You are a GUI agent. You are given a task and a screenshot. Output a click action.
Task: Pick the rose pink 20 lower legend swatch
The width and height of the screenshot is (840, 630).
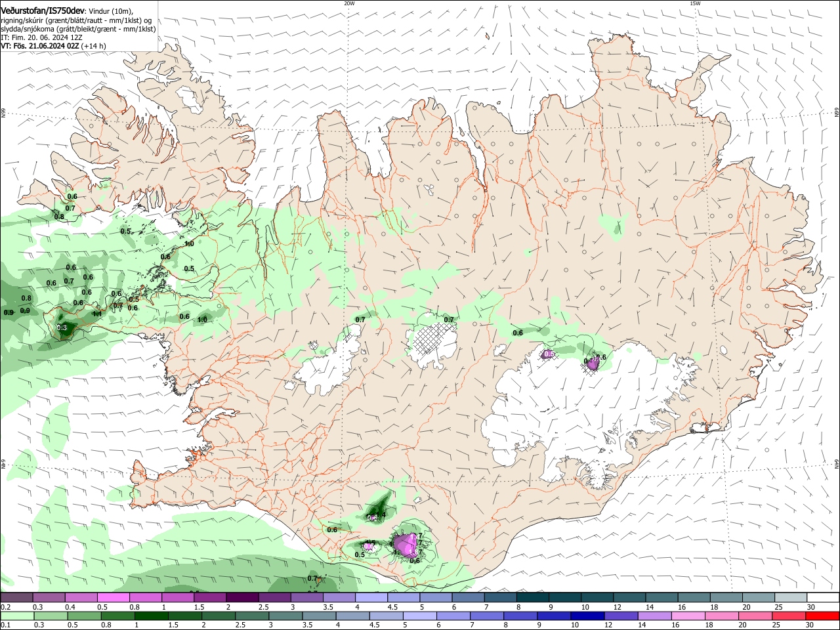click(754, 616)
